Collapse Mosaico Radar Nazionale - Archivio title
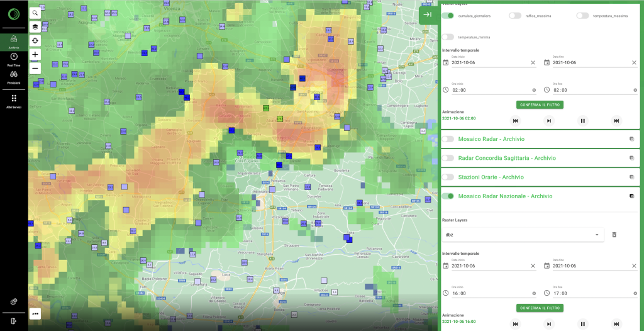 505,196
